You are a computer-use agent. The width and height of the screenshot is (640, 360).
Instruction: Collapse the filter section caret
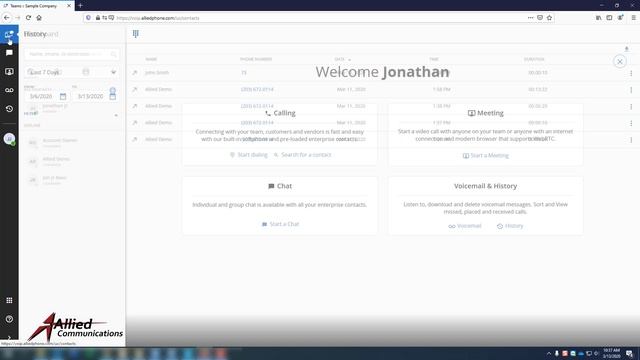[116, 116]
